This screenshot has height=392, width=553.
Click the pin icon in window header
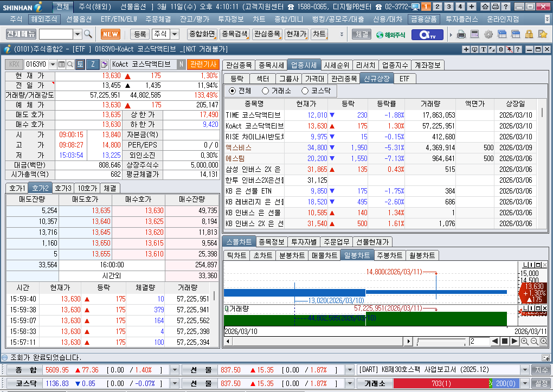(509, 49)
